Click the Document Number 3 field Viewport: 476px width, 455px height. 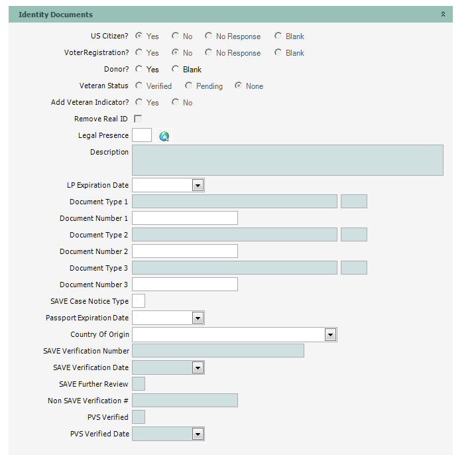coord(185,285)
